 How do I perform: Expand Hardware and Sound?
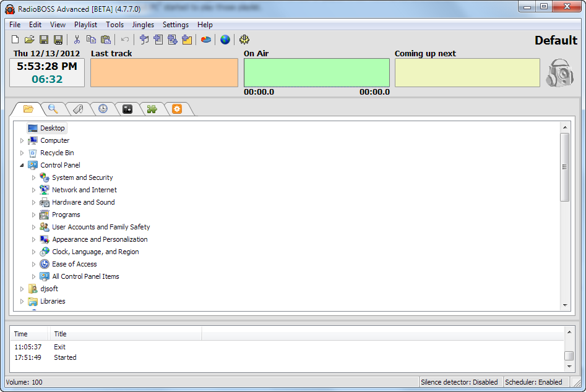[x=33, y=202]
